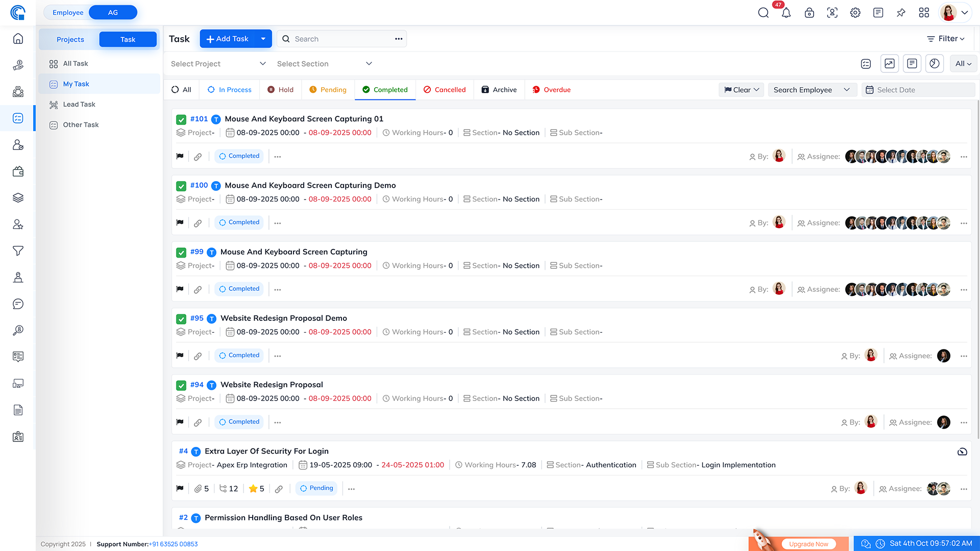Click the funnel icon in left sidebar

pos(18,251)
